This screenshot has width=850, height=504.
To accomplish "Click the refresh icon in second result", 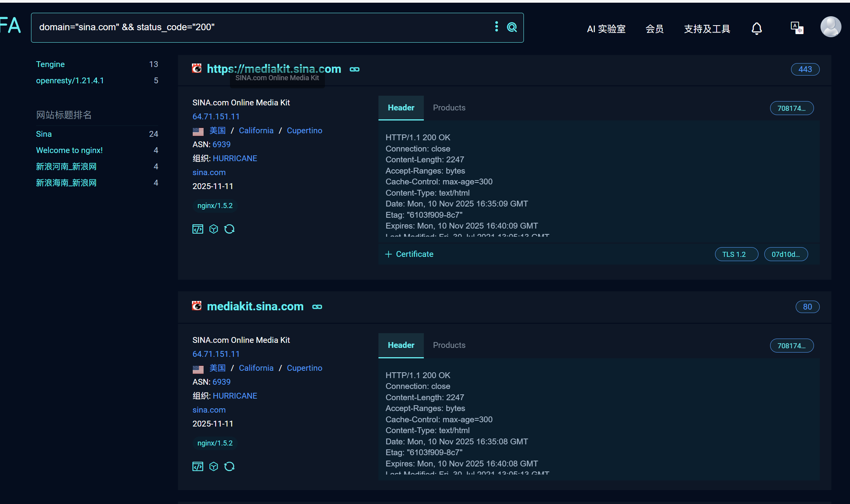I will point(230,466).
